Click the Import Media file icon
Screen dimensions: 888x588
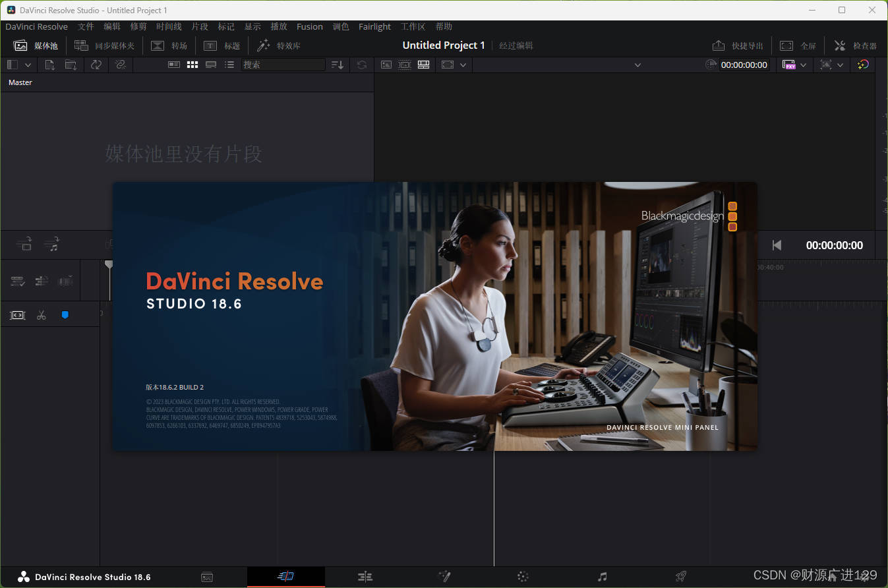(49, 65)
